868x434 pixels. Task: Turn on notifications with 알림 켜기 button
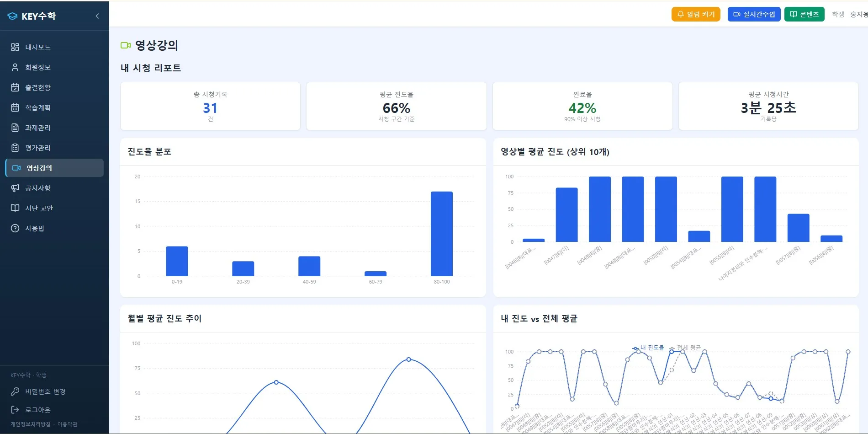696,14
